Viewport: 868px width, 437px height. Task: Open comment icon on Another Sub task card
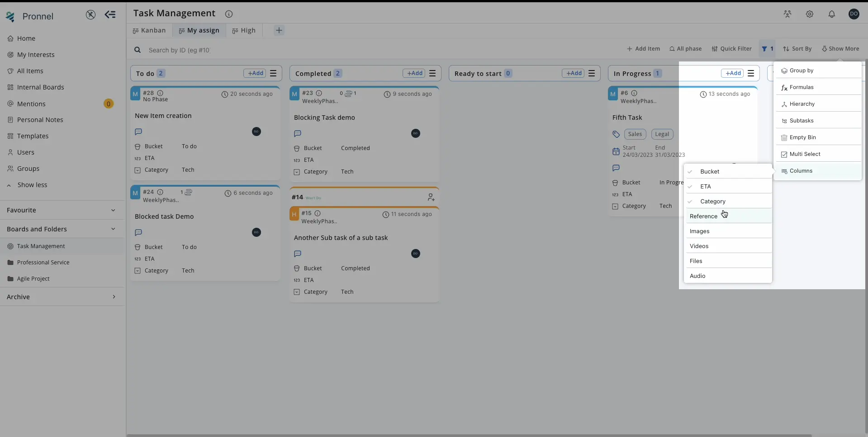coord(298,254)
